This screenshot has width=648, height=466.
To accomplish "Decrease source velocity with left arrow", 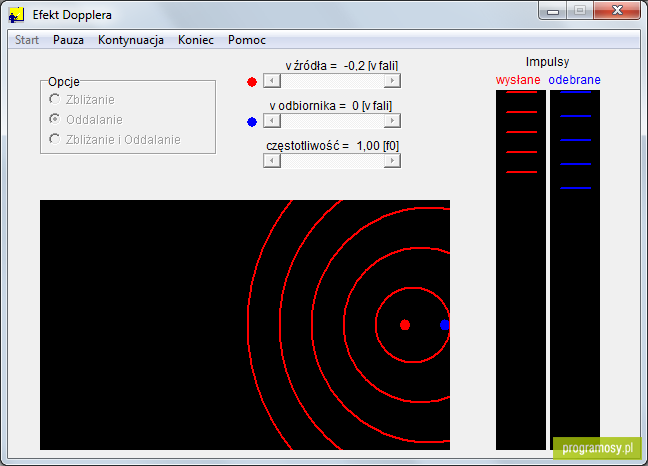I will (x=272, y=81).
